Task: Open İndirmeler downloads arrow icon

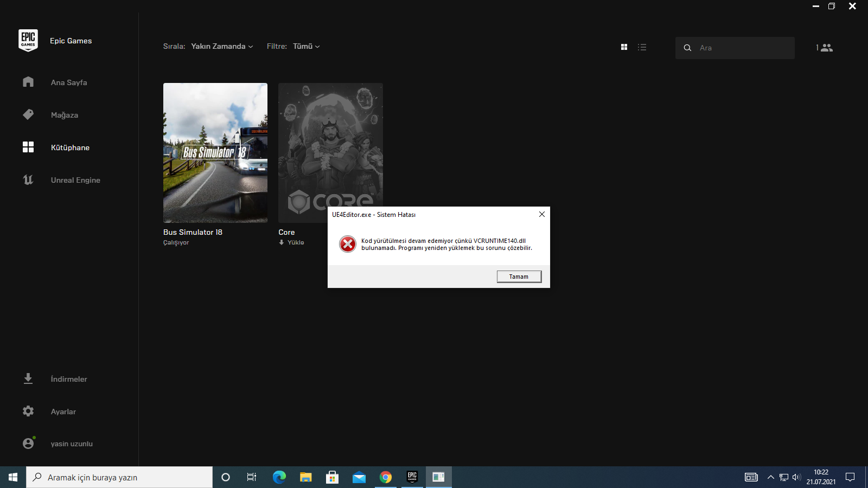Action: tap(28, 378)
